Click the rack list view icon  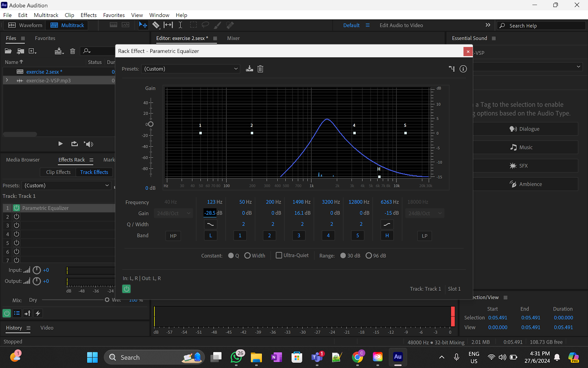[17, 313]
